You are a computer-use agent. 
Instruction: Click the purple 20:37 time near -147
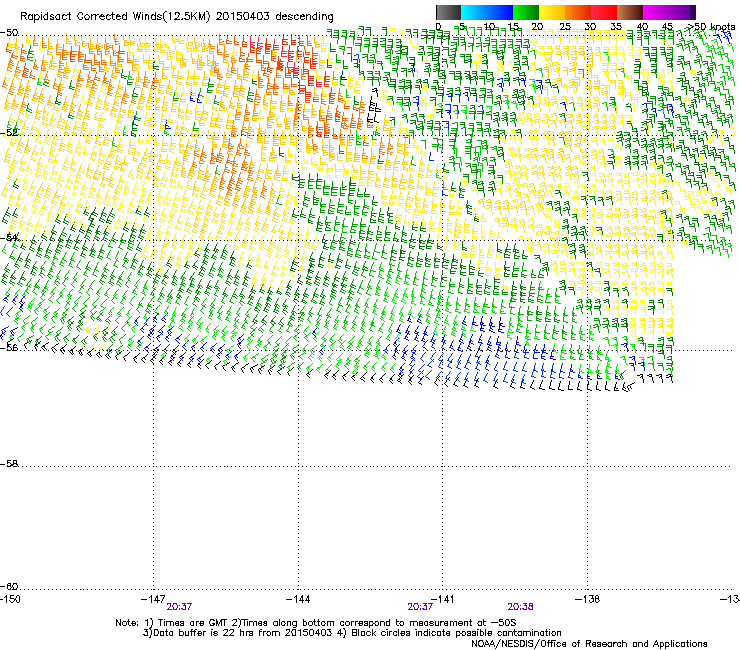coord(179,607)
